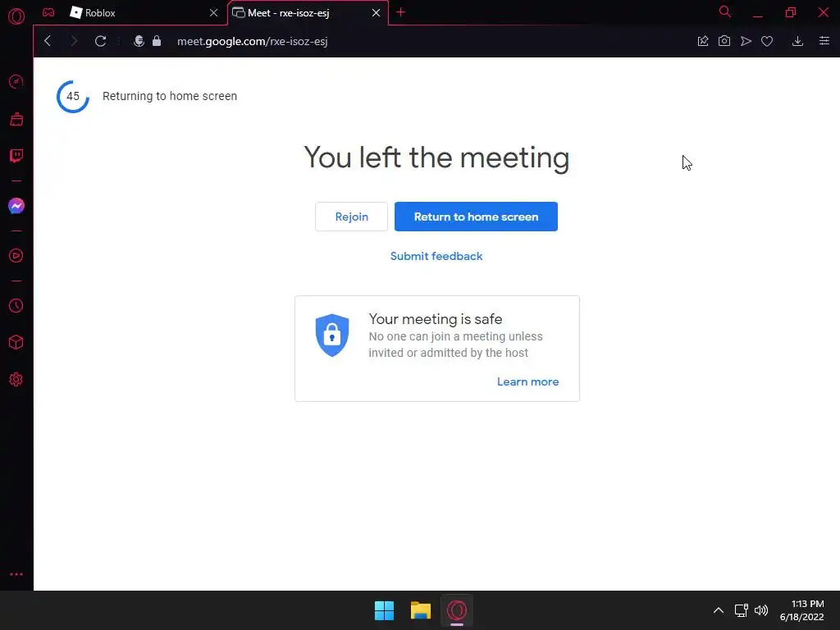Open the Player icon in sidebar
Screen dimensions: 840x630
tap(16, 256)
